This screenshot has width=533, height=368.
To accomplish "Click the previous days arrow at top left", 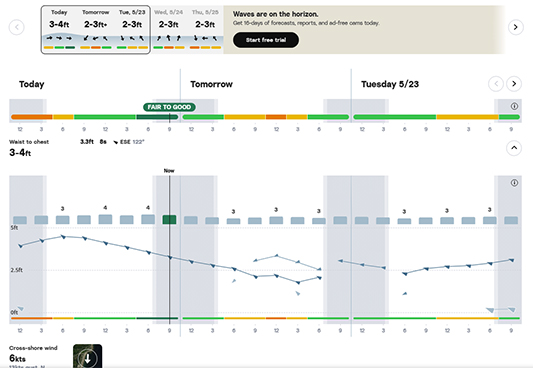I will tap(17, 27).
